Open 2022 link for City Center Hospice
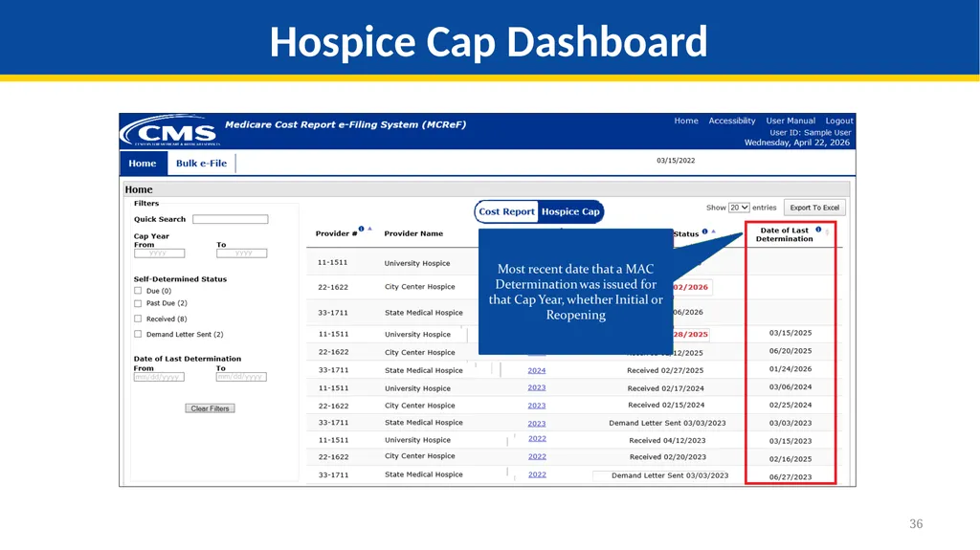This screenshot has width=980, height=550. point(537,457)
